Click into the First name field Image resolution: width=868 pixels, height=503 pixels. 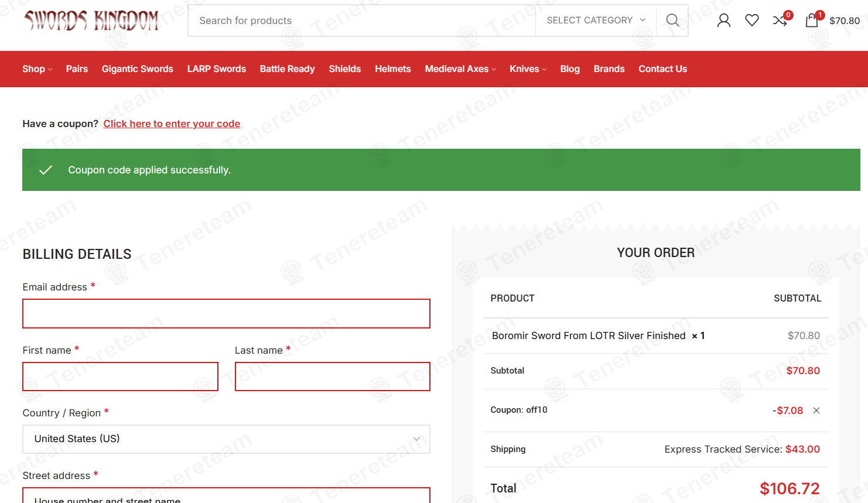[x=120, y=377]
